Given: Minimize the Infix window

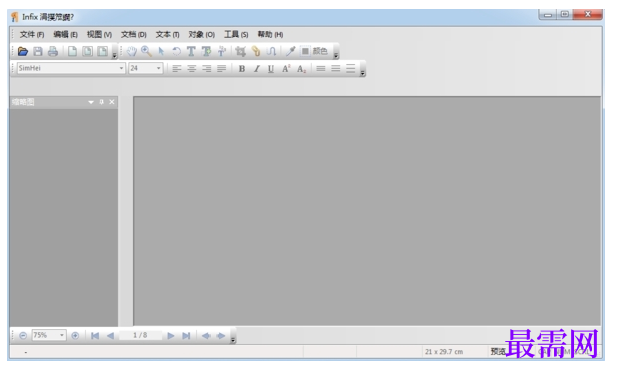Looking at the screenshot, I should [548, 15].
